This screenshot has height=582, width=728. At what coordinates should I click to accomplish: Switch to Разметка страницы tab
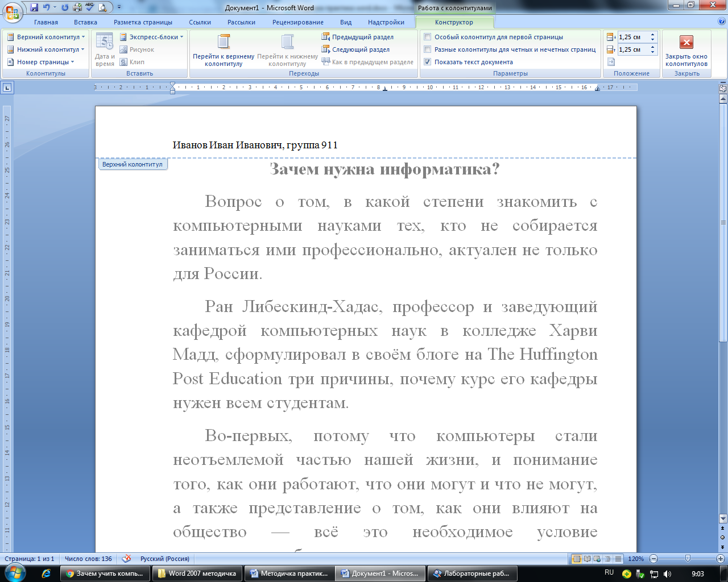coord(143,22)
